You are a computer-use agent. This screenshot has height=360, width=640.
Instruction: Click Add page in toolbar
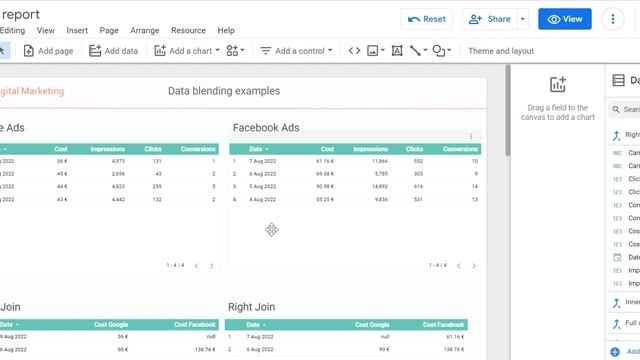click(49, 51)
